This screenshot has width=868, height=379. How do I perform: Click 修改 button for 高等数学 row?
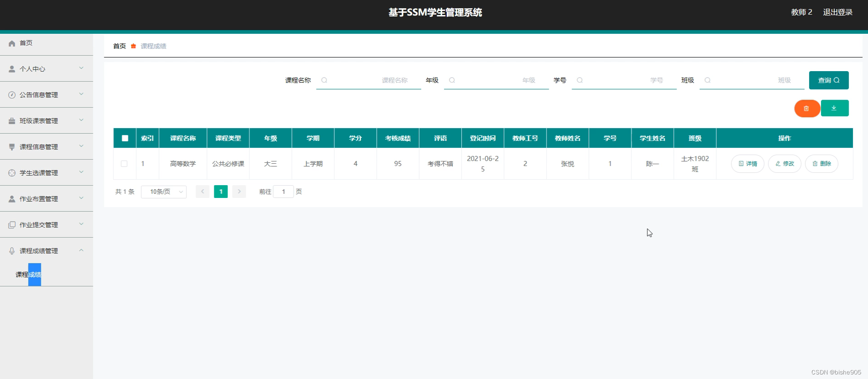pos(785,164)
